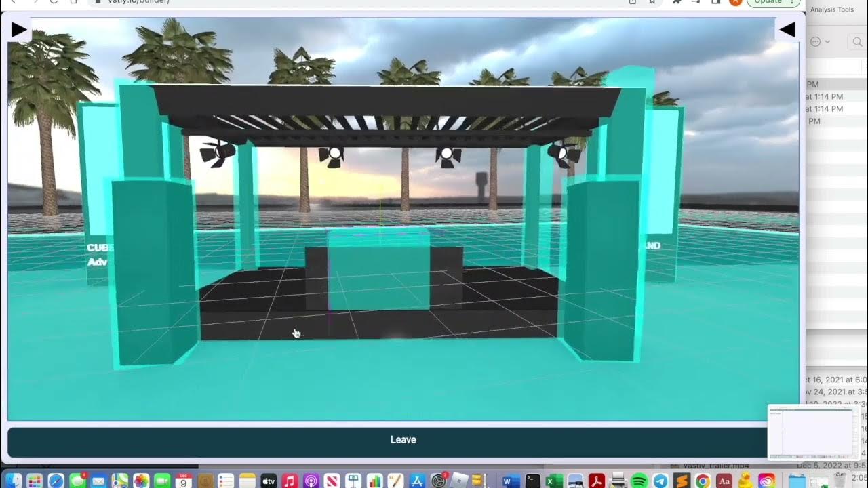Open Microsoft Excel from the Dock
The height and width of the screenshot is (488, 868).
pyautogui.click(x=553, y=481)
